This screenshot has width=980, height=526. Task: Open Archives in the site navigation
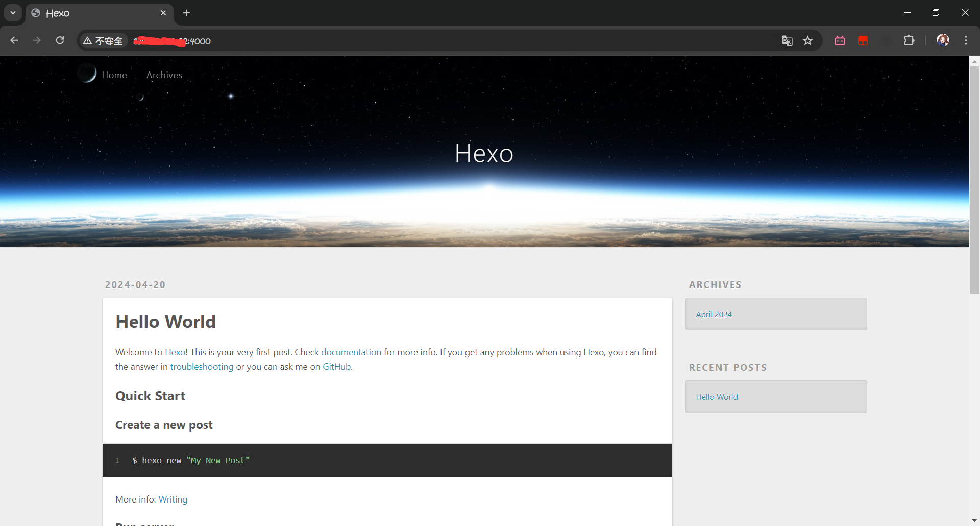164,75
